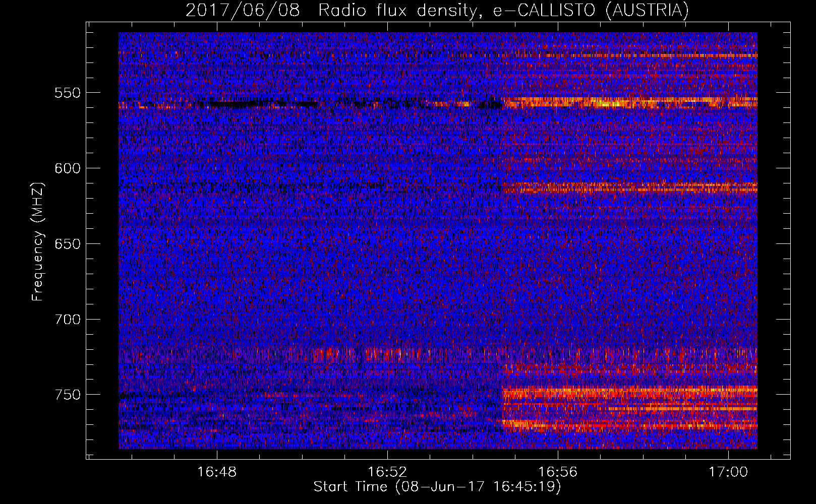
Task: Click the 750 frequency tick label
Action: click(x=68, y=395)
